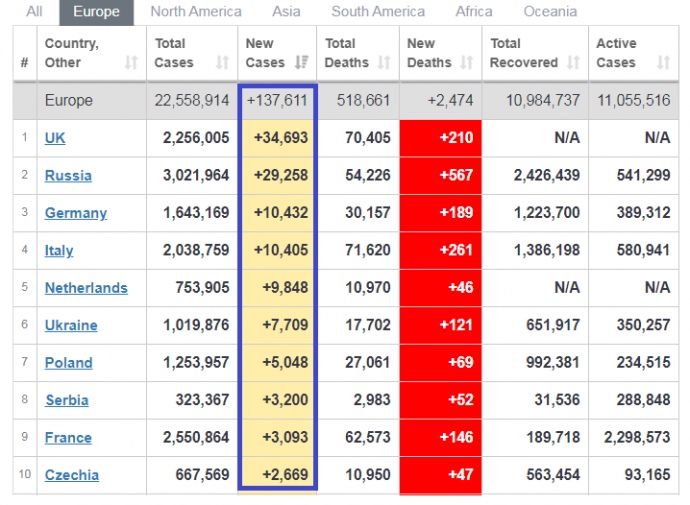Click the Total Recovered sort arrows icon
The image size is (690, 505).
[x=573, y=63]
